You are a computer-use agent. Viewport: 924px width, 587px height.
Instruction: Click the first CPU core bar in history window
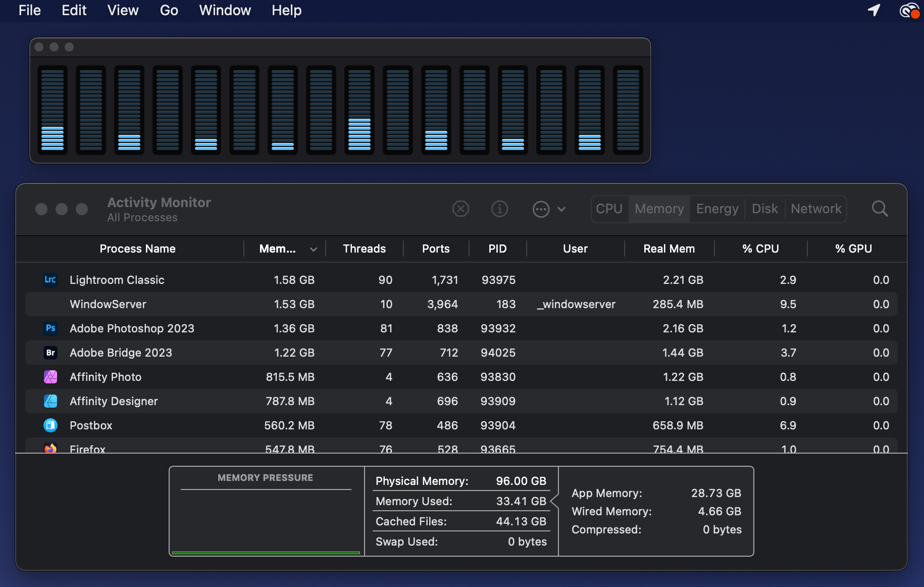pyautogui.click(x=53, y=110)
